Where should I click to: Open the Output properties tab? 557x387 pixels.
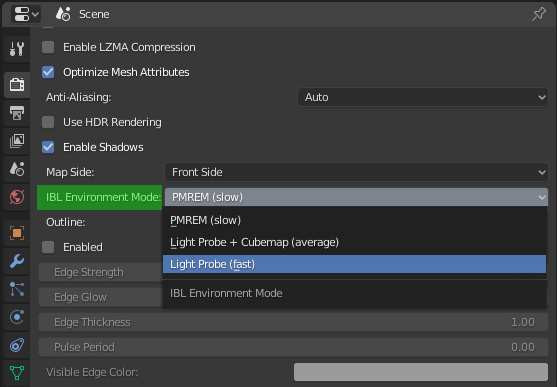17,113
